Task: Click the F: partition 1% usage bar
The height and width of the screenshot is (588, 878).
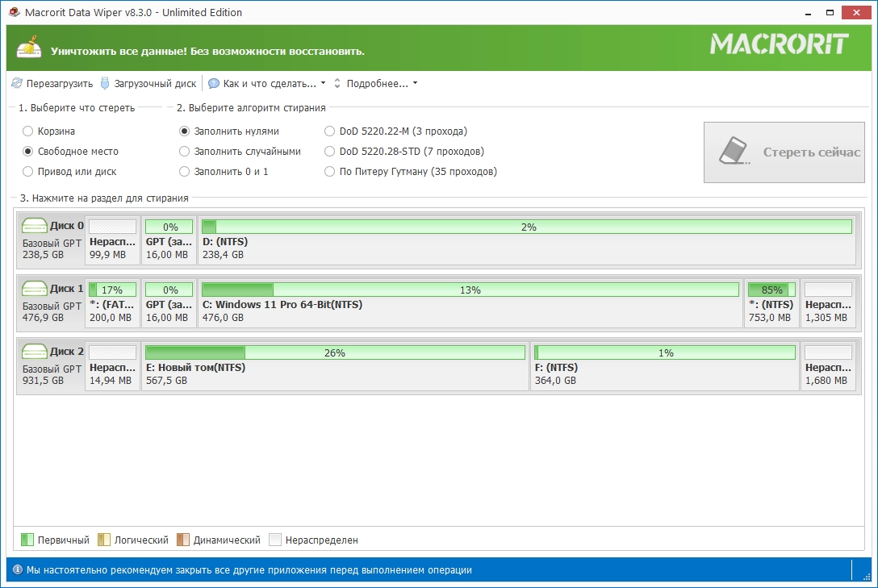Action: pos(665,352)
